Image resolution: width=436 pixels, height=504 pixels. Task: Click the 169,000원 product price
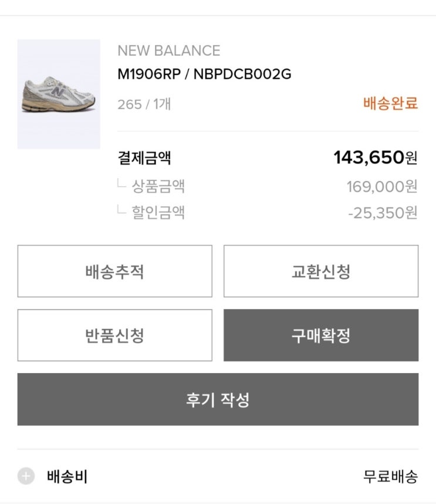[x=381, y=187]
